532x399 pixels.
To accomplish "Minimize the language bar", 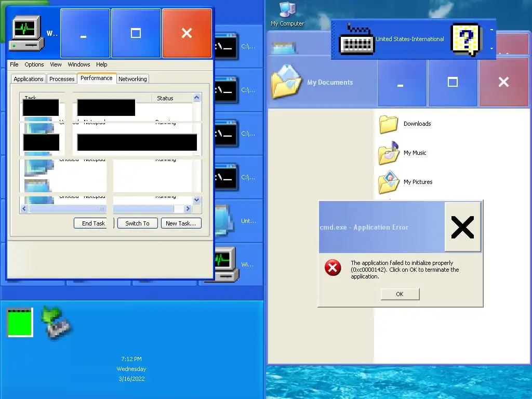I will (x=491, y=30).
